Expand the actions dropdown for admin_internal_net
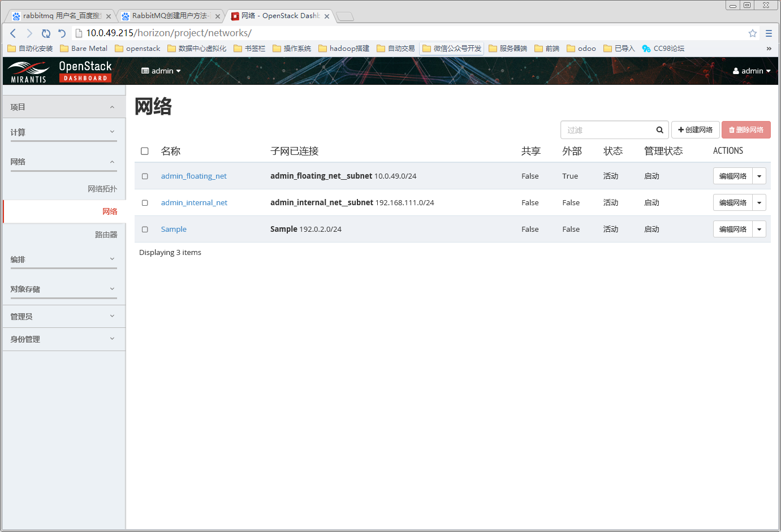The image size is (781, 532). coord(760,202)
